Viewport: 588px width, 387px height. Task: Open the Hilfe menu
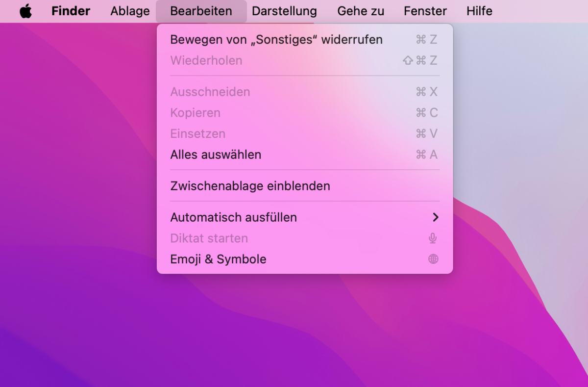click(479, 11)
